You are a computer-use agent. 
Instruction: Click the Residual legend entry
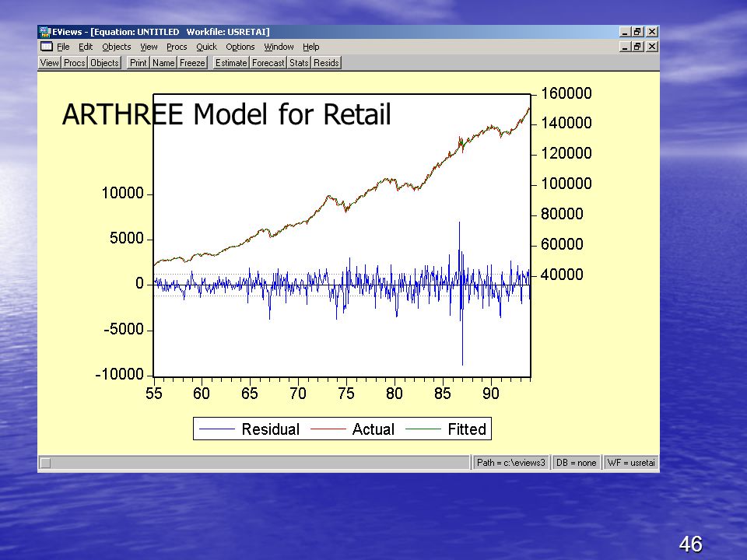pos(249,429)
